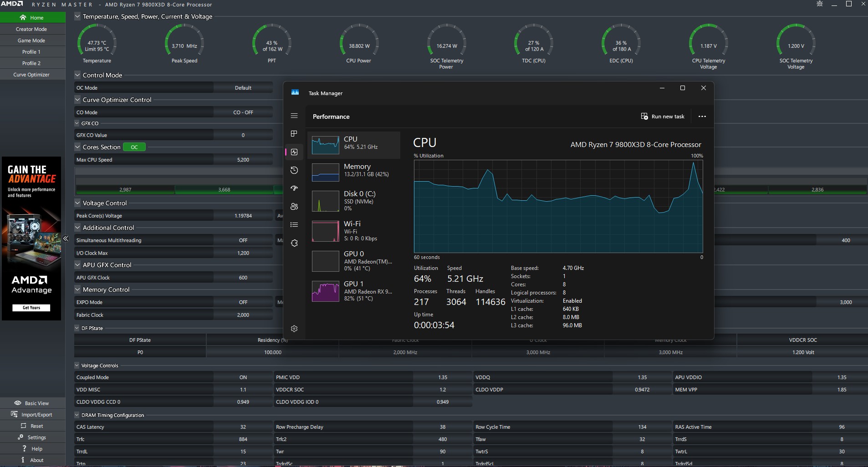Click the Max CPU Speed value field
Viewport: 868px width, 467px height.
pos(243,160)
